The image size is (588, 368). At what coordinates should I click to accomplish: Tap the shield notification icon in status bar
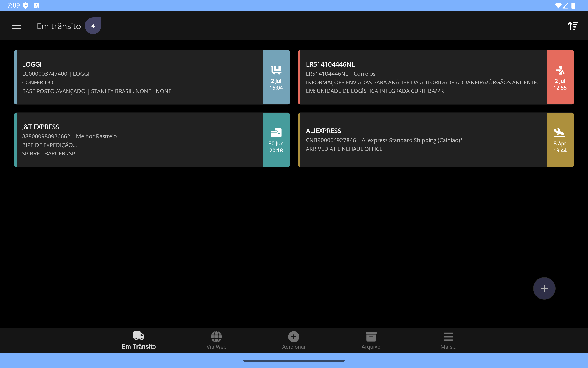[x=25, y=5]
